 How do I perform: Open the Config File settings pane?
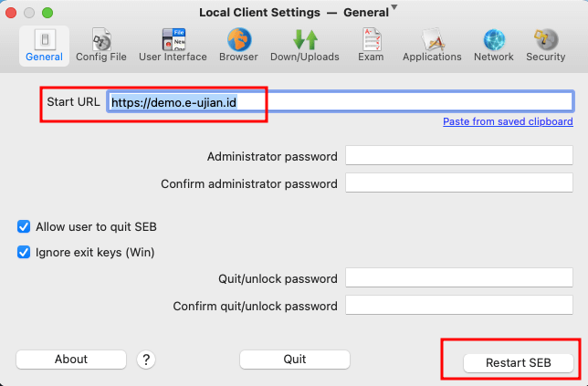pos(100,46)
